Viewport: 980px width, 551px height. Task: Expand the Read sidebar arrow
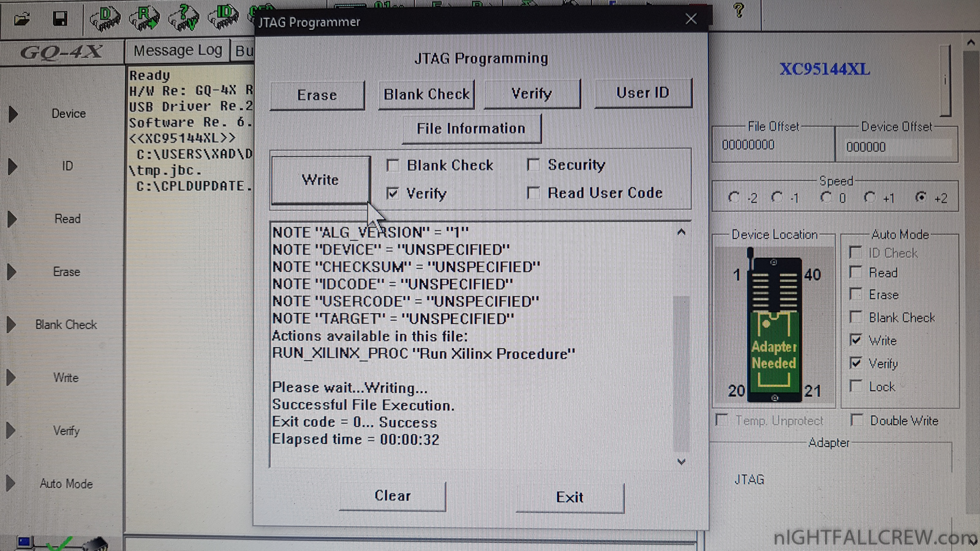pyautogui.click(x=13, y=219)
